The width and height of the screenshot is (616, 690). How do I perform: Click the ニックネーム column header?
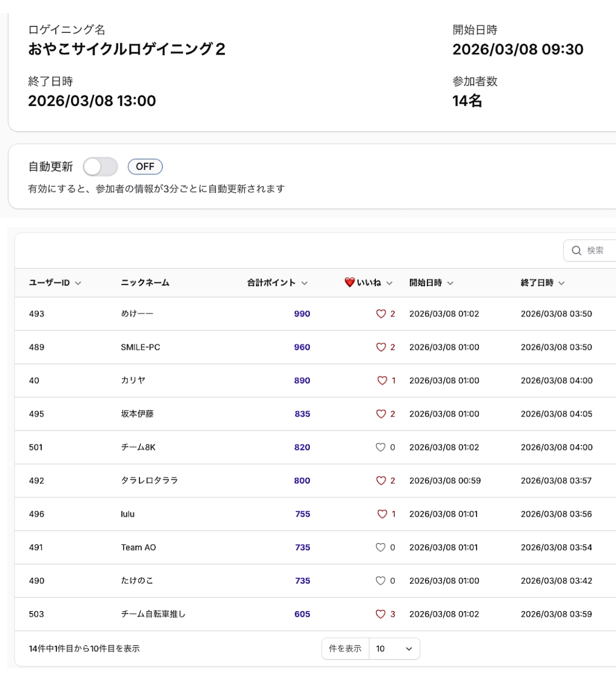[x=145, y=283]
